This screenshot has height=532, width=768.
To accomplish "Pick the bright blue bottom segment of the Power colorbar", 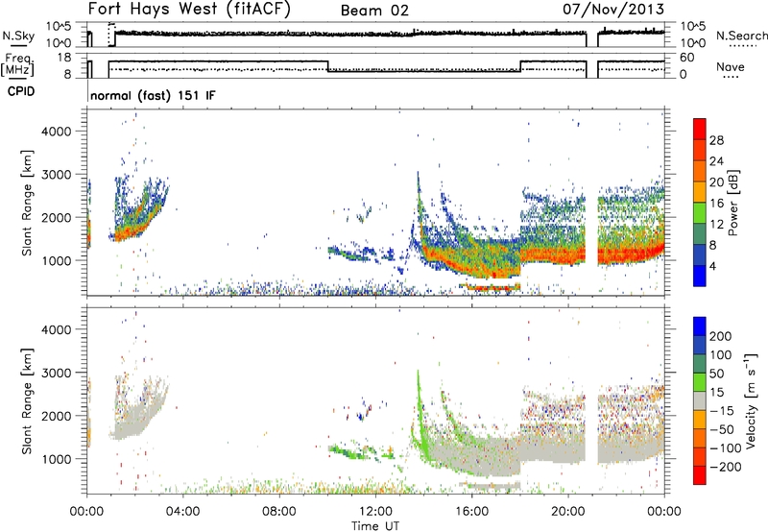I will point(700,276).
